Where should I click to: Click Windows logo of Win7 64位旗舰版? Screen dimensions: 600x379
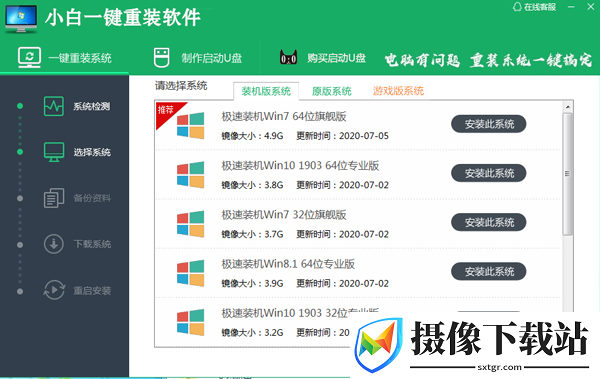tap(191, 125)
